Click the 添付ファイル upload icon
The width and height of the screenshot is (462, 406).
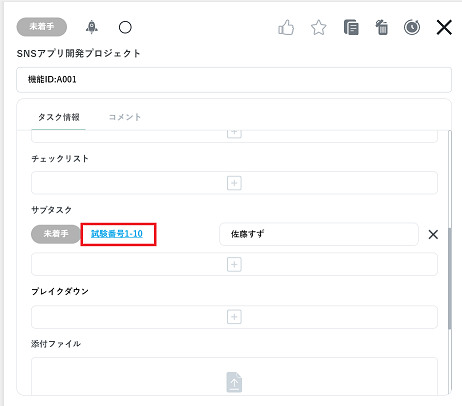(234, 382)
